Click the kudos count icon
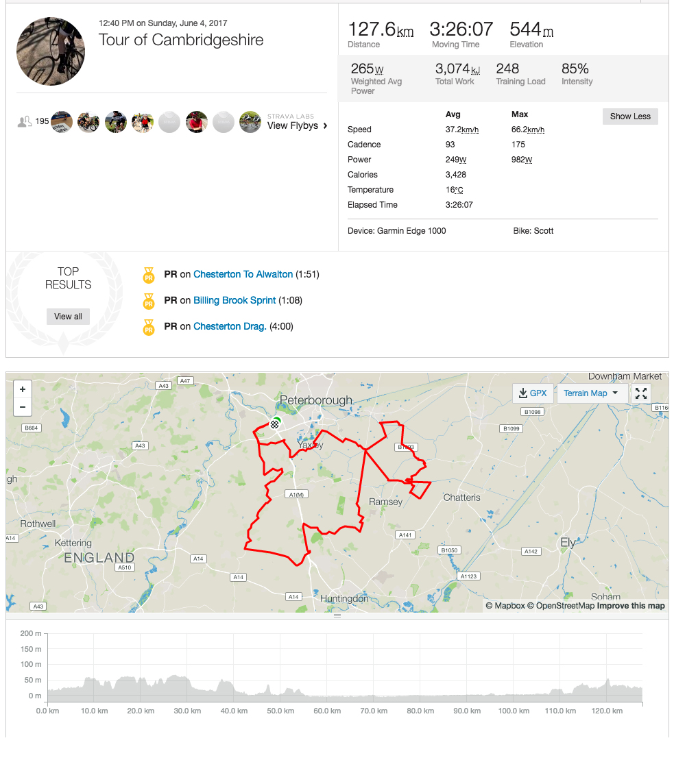The width and height of the screenshot is (674, 784). point(25,122)
